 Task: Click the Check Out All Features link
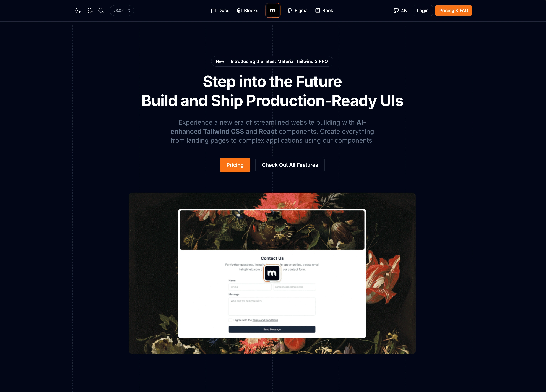290,165
